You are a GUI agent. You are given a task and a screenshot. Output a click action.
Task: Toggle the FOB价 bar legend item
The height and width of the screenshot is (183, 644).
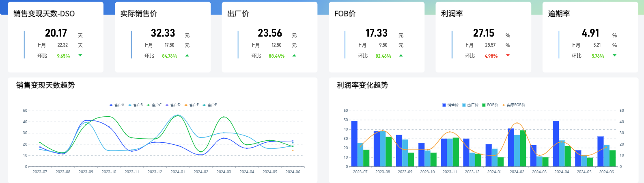pos(490,105)
